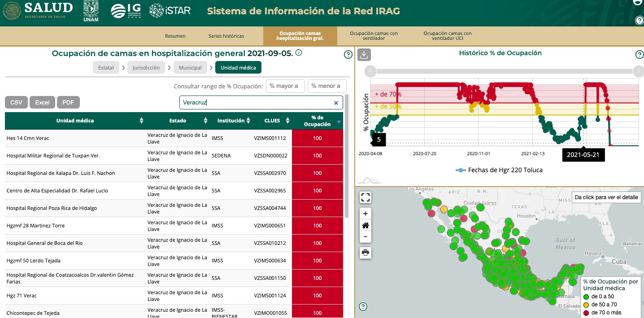Open the Resumen tab

point(175,36)
